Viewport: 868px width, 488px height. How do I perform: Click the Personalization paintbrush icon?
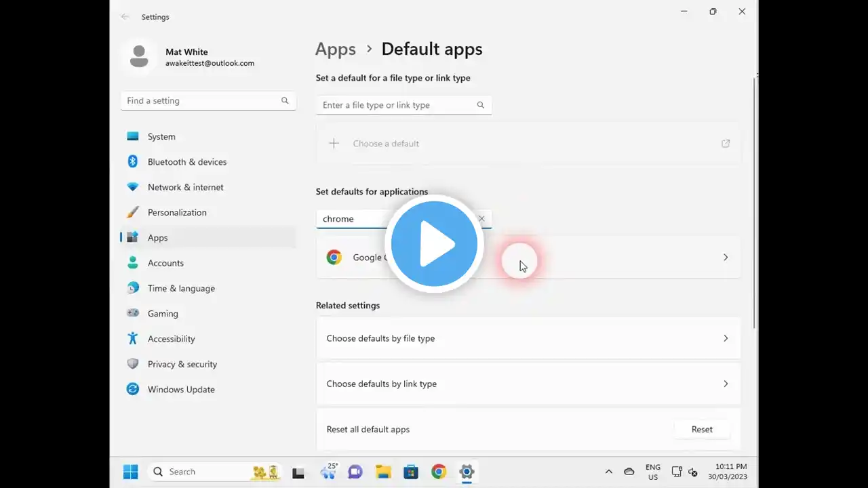coord(133,212)
